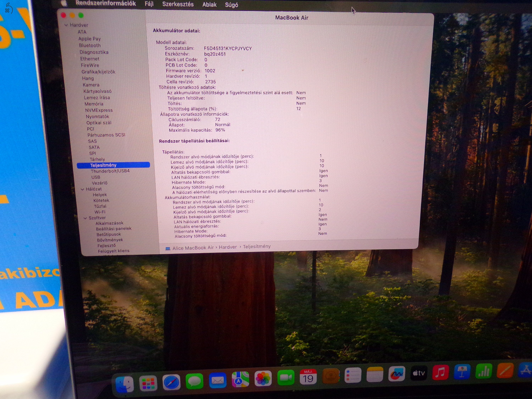Open the Apple menu
Image resolution: width=532 pixels, height=399 pixels.
[64, 3]
